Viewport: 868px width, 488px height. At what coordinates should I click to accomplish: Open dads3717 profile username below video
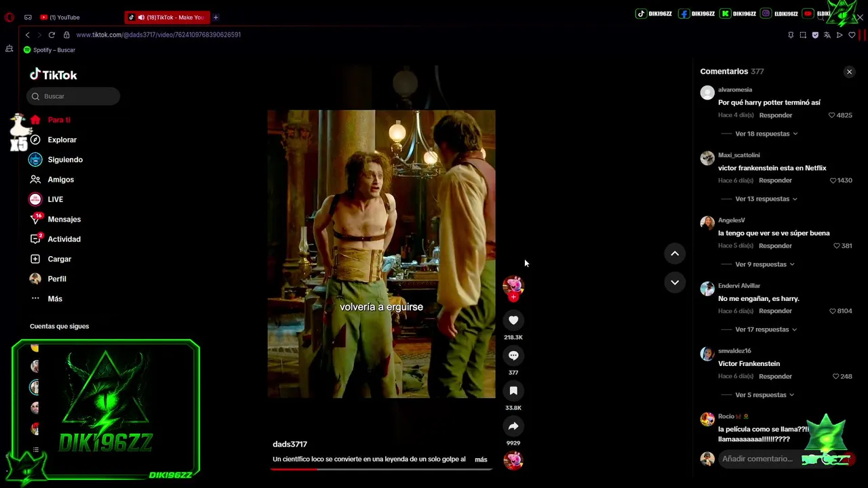(290, 444)
